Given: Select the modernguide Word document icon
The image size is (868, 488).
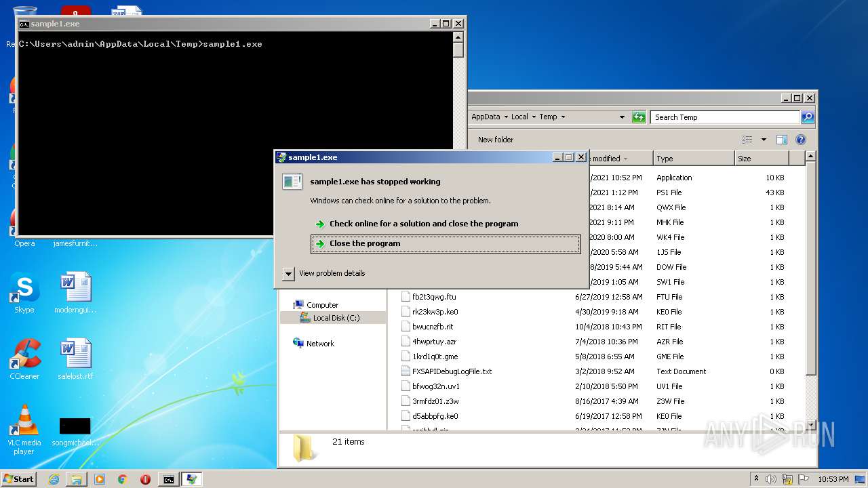Looking at the screenshot, I should 75,293.
